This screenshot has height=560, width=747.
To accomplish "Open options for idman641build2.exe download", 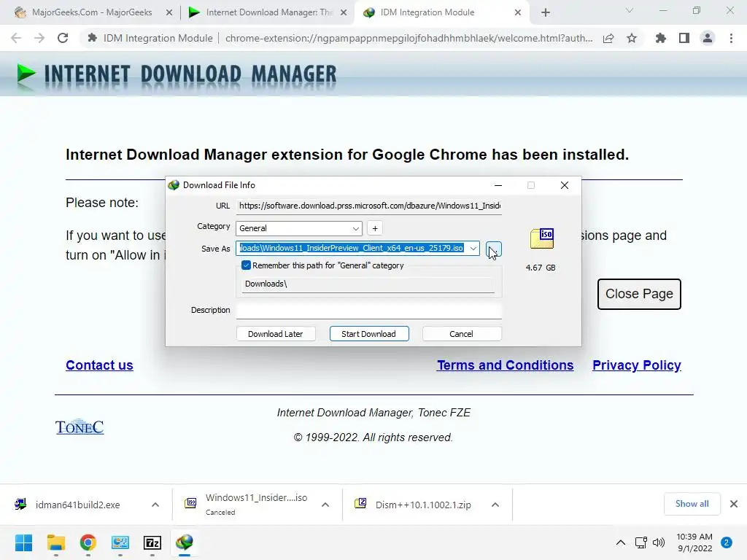I will [x=155, y=505].
